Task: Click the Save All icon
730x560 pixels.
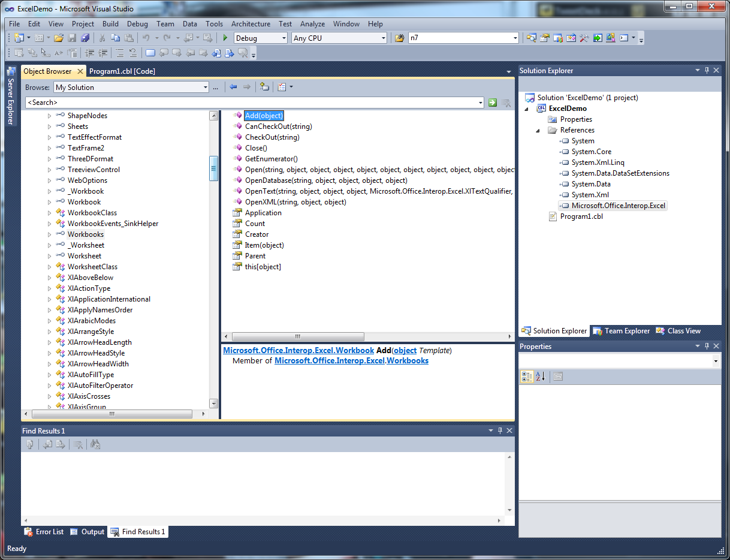Action: point(85,38)
